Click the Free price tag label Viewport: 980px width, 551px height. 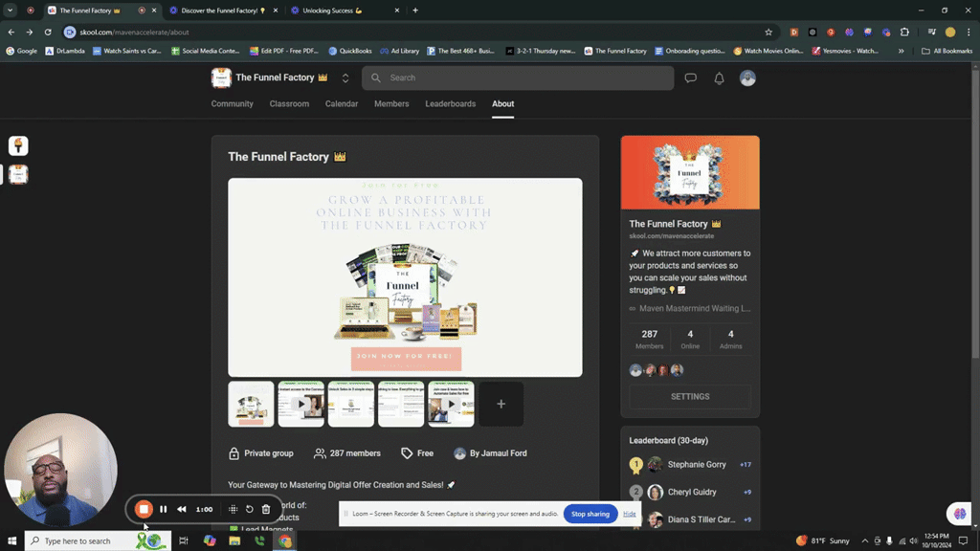pyautogui.click(x=417, y=453)
